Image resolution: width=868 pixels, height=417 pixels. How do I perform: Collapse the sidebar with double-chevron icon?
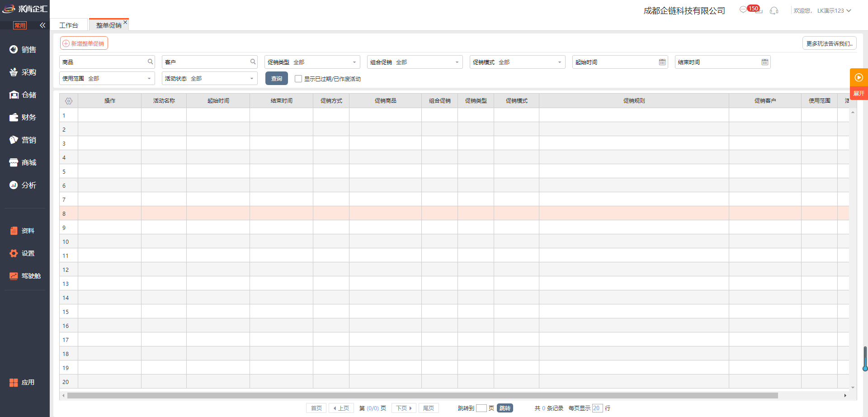42,25
